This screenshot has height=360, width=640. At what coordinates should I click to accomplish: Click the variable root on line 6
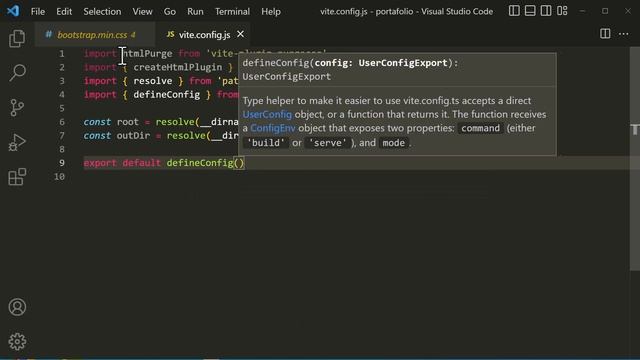(128, 122)
